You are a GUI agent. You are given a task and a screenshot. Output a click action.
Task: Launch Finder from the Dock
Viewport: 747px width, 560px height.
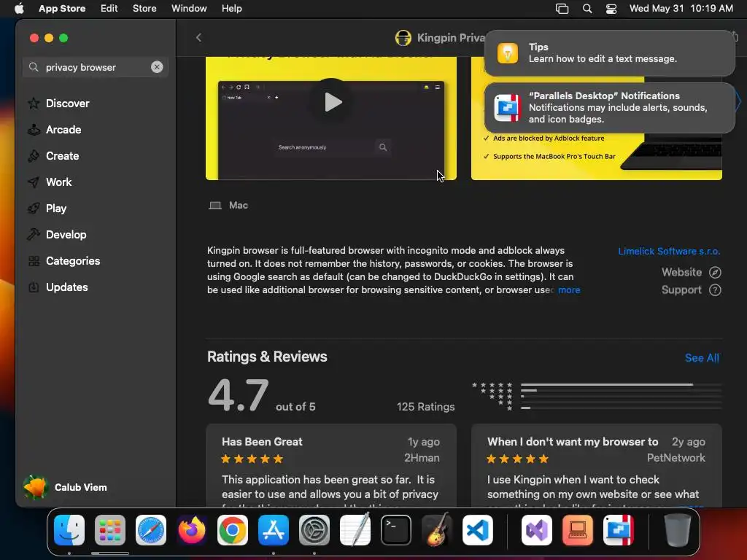(69, 530)
